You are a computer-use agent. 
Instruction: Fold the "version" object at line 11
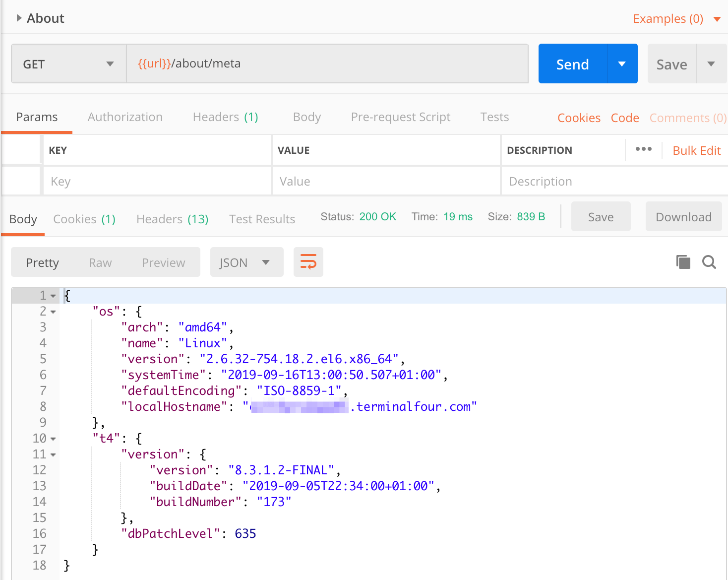[x=53, y=454]
